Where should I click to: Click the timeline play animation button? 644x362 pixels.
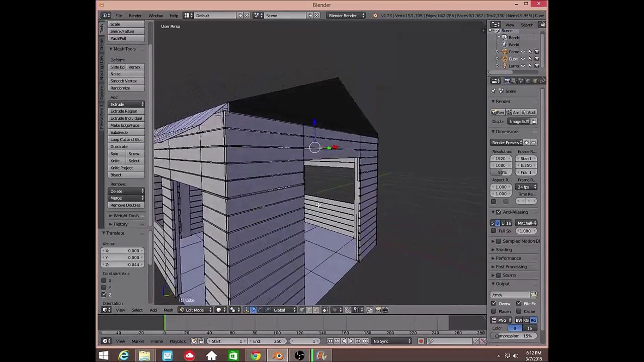pyautogui.click(x=351, y=341)
